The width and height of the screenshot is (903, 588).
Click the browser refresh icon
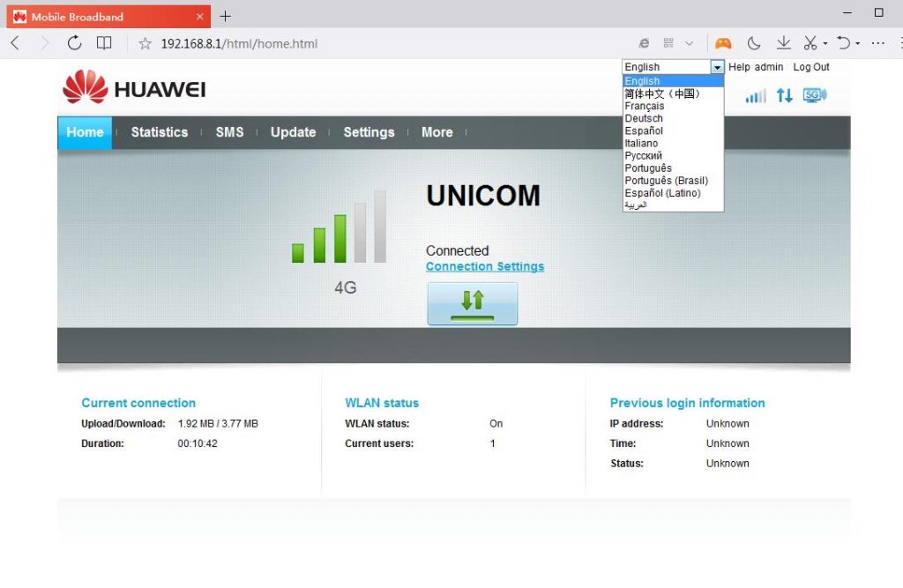click(74, 42)
